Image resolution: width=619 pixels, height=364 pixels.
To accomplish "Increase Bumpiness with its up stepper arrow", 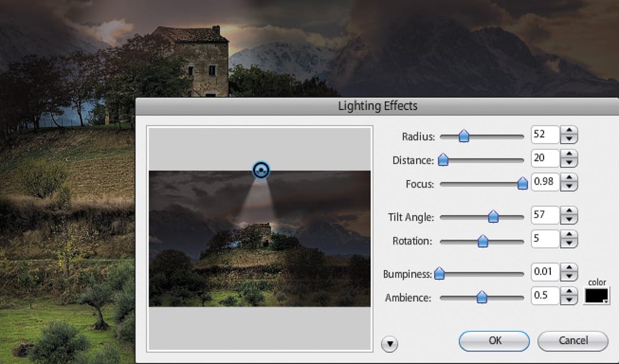I will [x=569, y=267].
